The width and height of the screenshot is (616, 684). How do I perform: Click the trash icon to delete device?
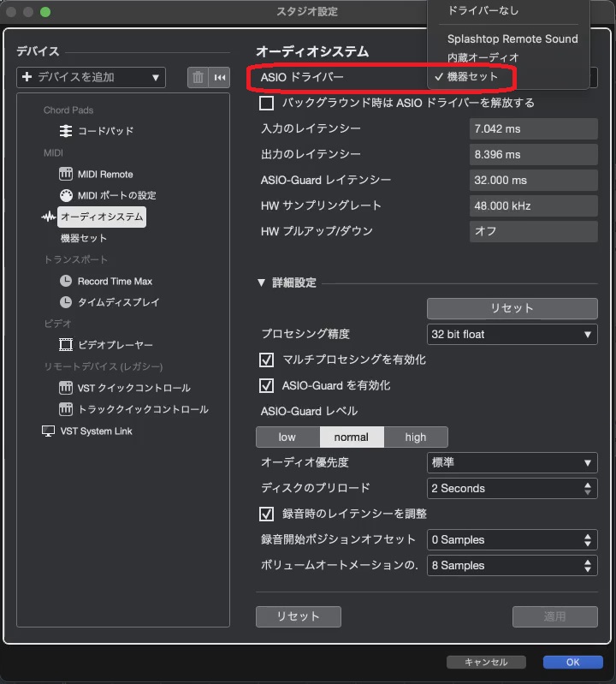coord(198,77)
